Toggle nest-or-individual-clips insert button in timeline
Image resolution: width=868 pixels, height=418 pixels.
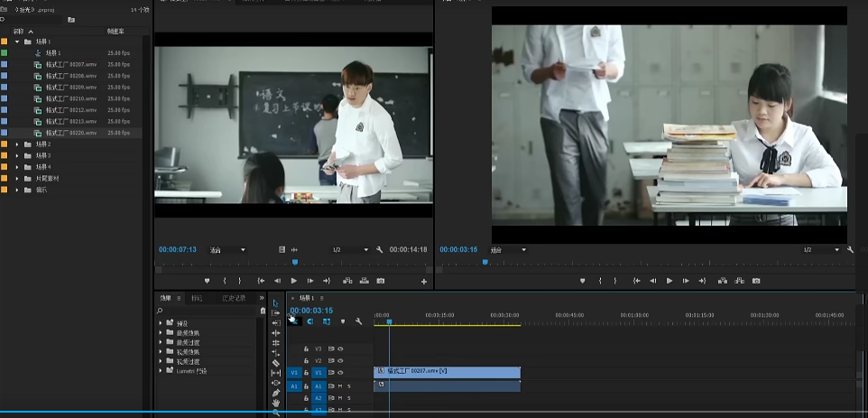(x=294, y=321)
